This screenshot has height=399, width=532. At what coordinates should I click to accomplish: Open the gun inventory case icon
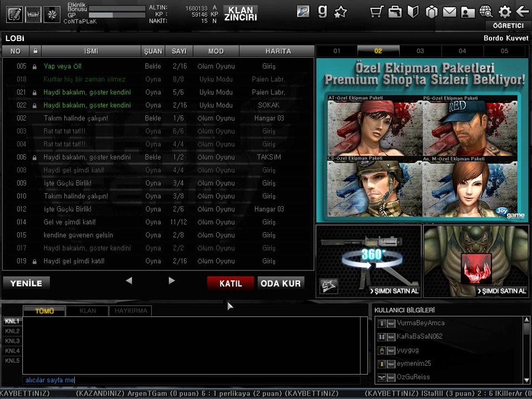click(395, 12)
